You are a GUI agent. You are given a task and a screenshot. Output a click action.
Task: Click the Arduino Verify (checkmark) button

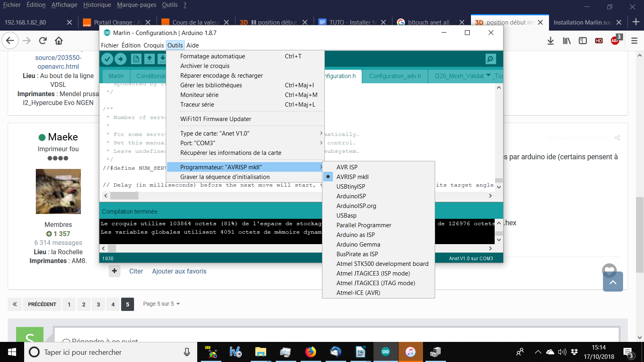point(107,59)
